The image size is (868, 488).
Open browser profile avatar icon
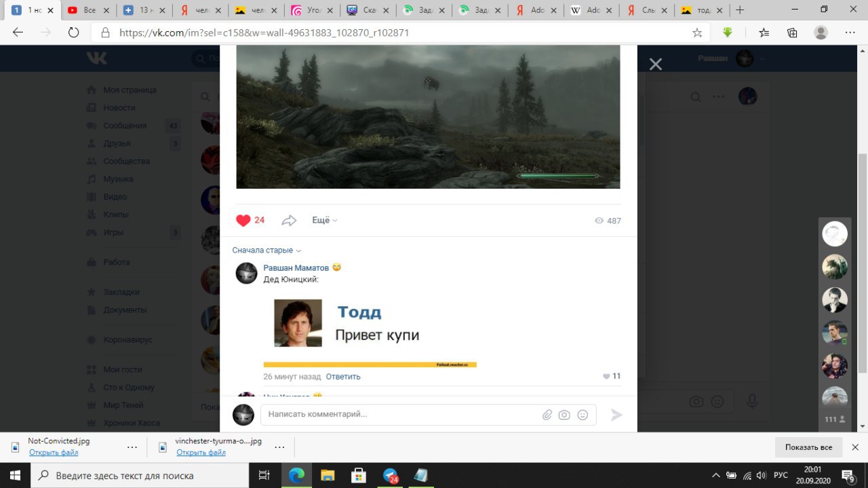click(821, 33)
